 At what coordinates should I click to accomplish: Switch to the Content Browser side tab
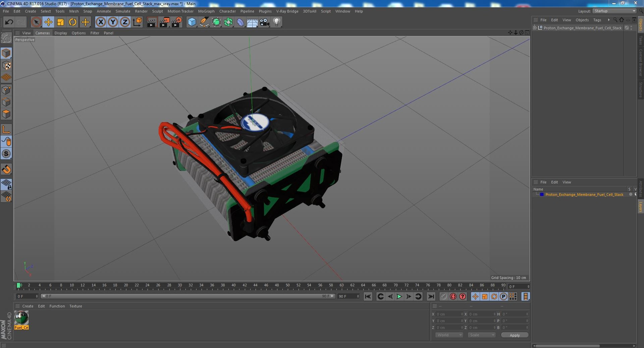(x=641, y=63)
